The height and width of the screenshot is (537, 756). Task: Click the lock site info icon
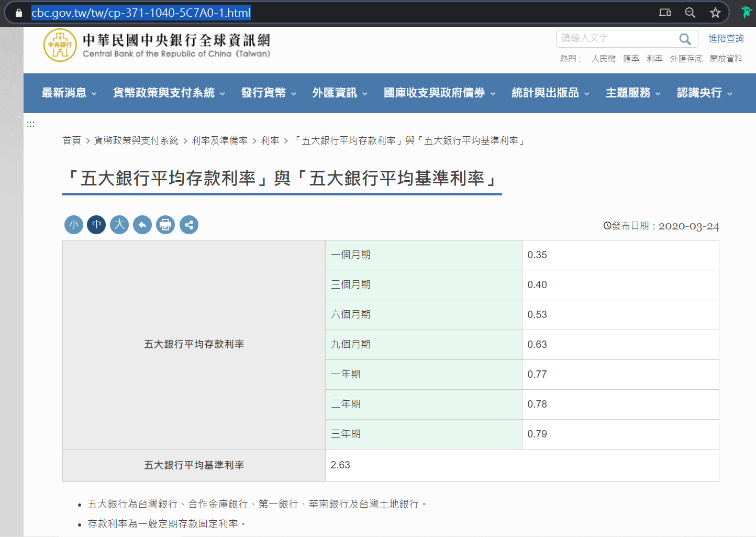[19, 13]
